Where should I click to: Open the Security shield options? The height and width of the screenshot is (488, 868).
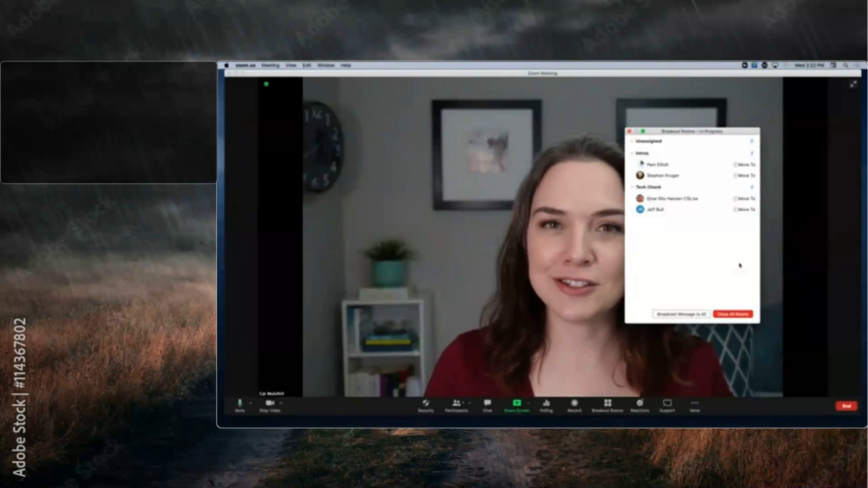(425, 405)
